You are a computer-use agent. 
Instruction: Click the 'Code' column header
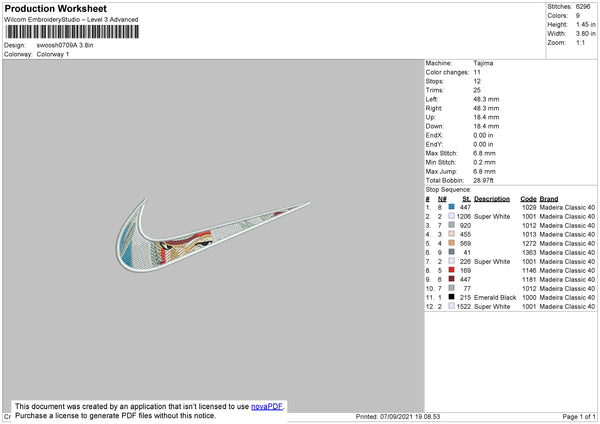[x=528, y=199]
